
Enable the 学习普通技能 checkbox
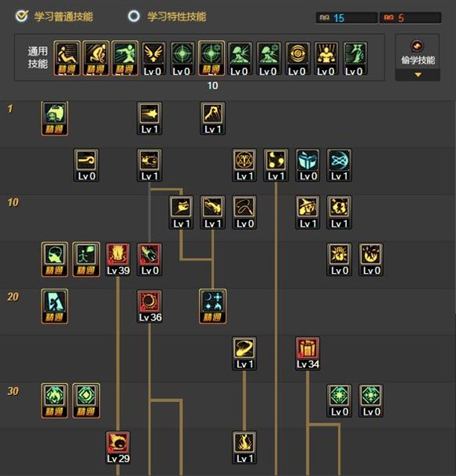(22, 16)
